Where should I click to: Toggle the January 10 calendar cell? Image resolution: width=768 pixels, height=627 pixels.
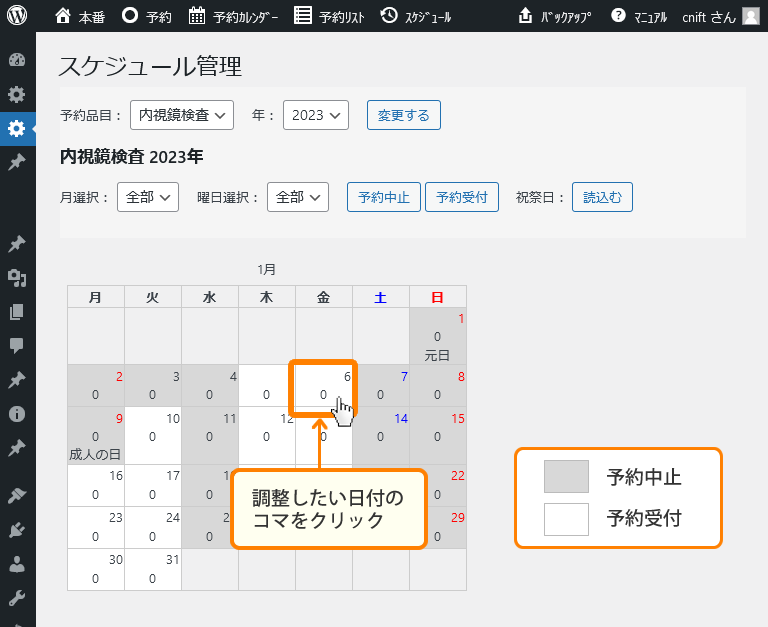point(152,435)
